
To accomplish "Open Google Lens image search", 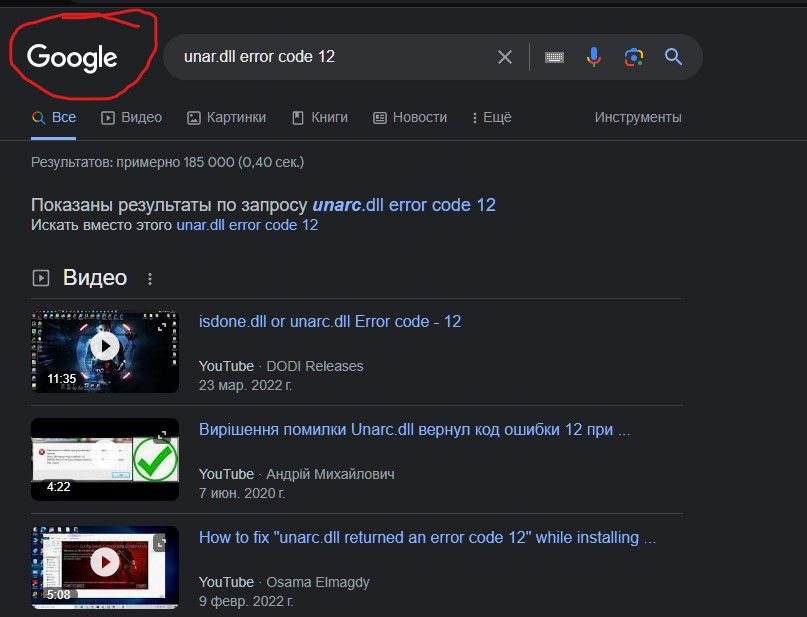I will click(633, 57).
